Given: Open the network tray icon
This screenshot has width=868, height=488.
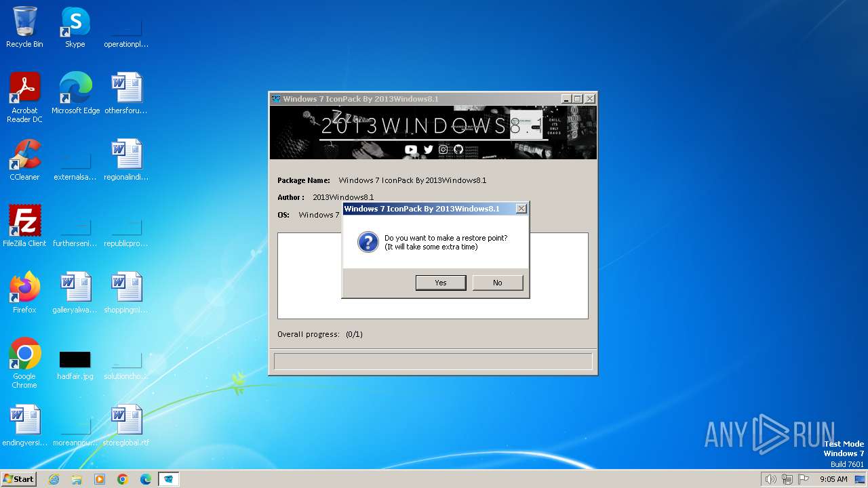Looking at the screenshot, I should pos(787,479).
